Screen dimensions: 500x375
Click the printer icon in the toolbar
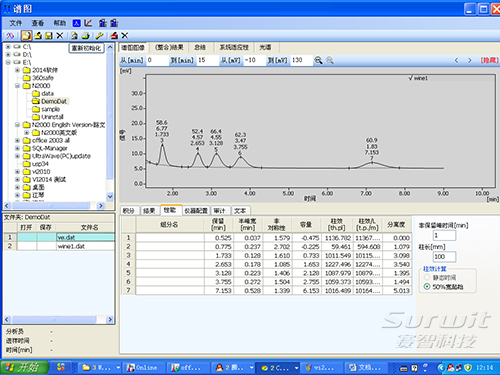[86, 35]
